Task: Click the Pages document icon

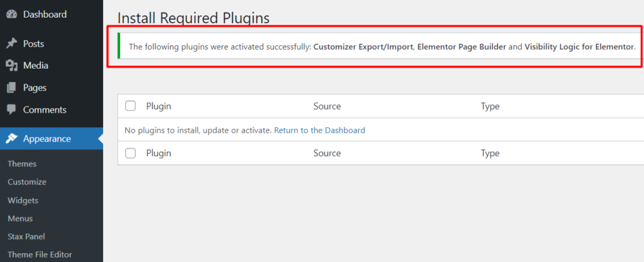Action: click(11, 88)
